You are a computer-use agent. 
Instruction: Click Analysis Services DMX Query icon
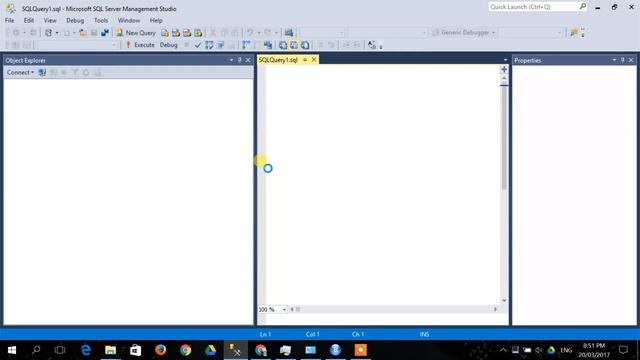pos(187,33)
